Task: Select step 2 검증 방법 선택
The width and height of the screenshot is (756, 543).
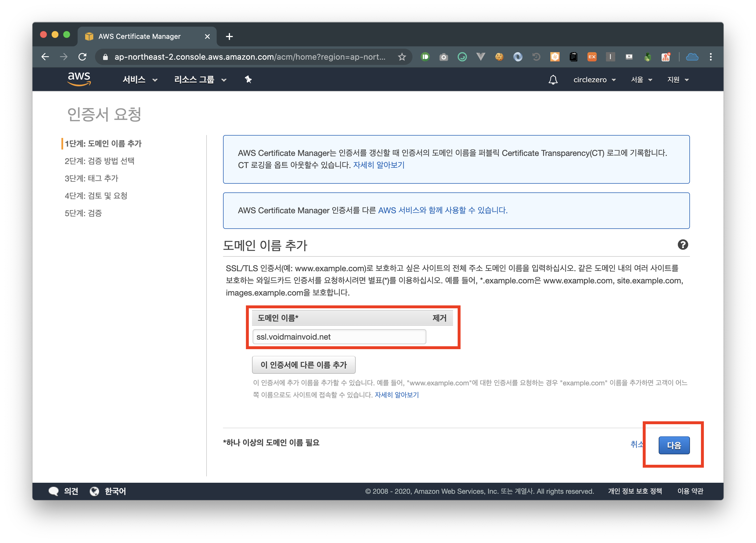Action: (99, 161)
